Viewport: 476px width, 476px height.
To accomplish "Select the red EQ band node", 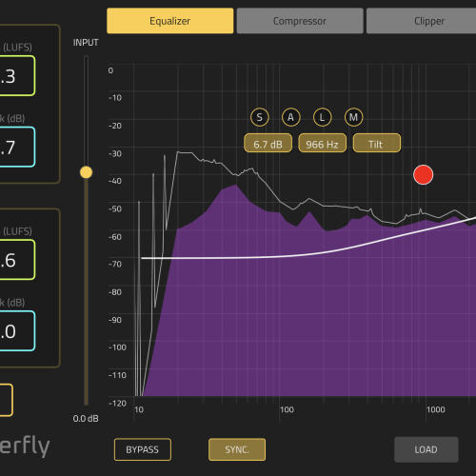I will tap(423, 174).
